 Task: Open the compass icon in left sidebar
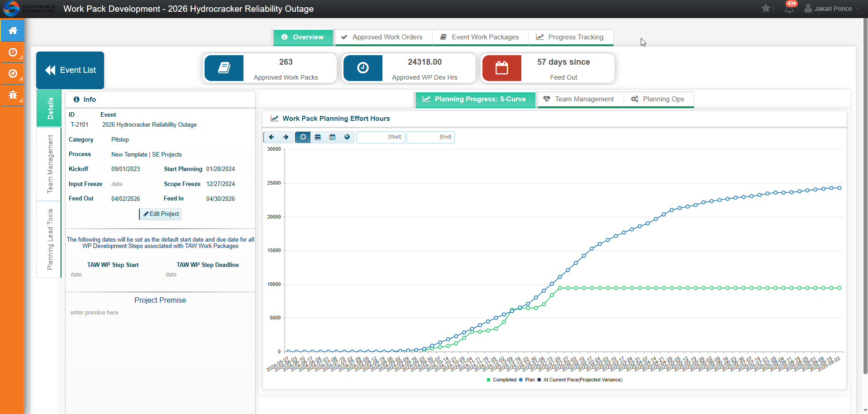tap(13, 74)
